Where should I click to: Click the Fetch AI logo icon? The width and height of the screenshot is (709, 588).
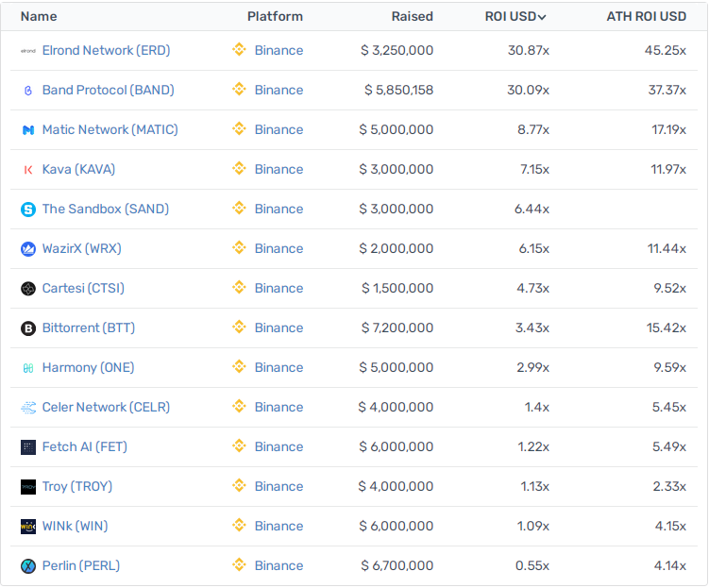28,447
